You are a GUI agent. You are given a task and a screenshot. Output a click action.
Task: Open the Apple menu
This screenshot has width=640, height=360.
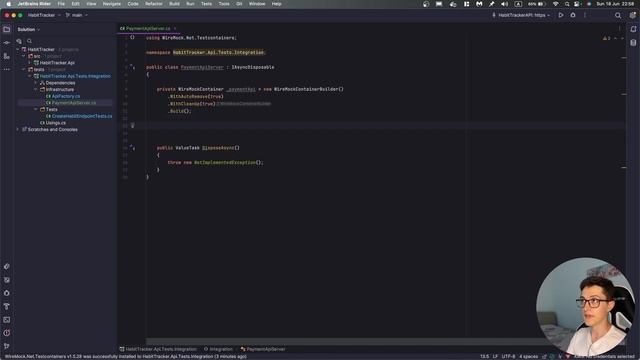(8, 4)
